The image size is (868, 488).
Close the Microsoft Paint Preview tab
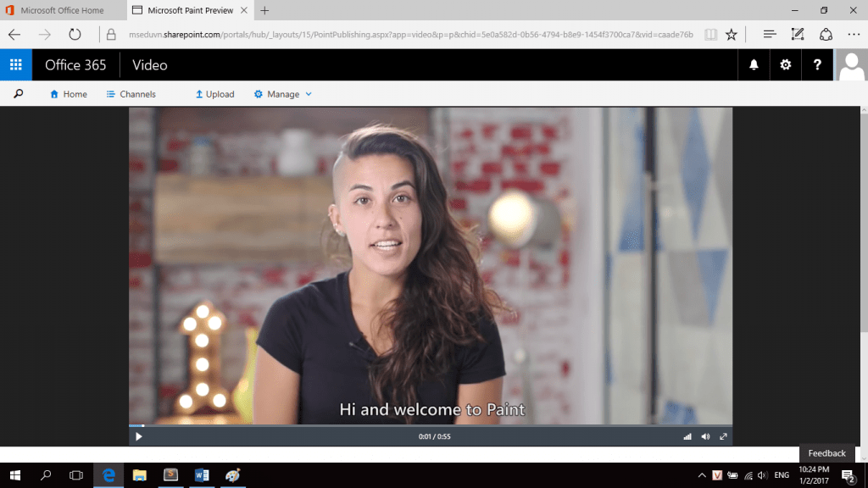tap(243, 10)
